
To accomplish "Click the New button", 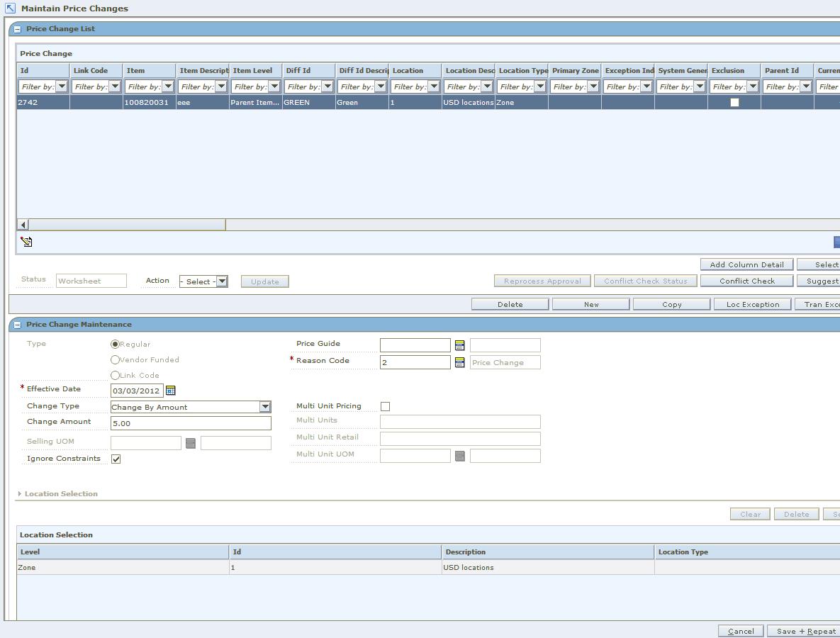I will tap(591, 304).
